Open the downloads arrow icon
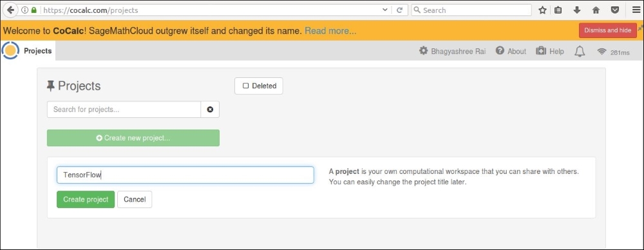Image resolution: width=644 pixels, height=250 pixels. pyautogui.click(x=577, y=10)
